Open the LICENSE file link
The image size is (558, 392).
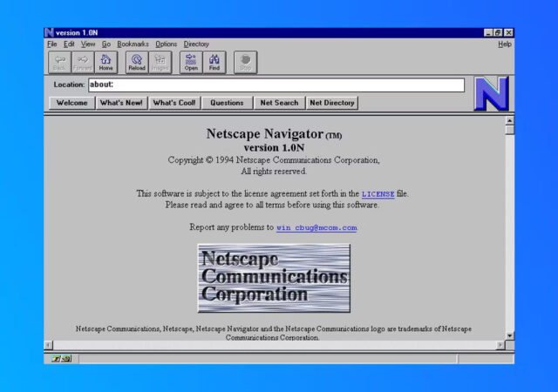(x=378, y=194)
